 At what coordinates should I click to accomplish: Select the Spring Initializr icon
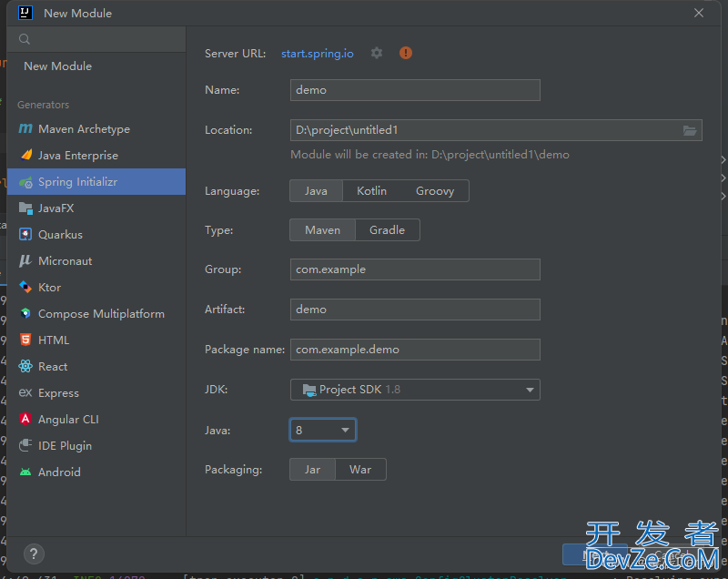25,182
